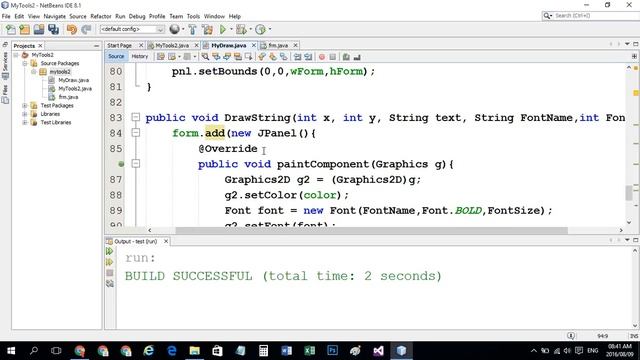Click the globe browser icon in toolbar
Viewport: 640px width, 360px height.
tap(175, 29)
